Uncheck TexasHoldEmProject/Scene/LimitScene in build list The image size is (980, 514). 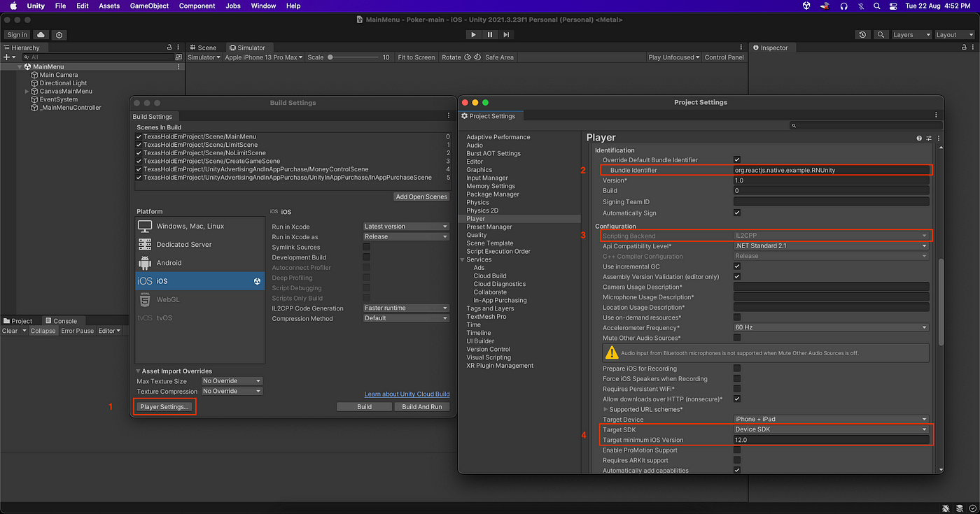[139, 145]
